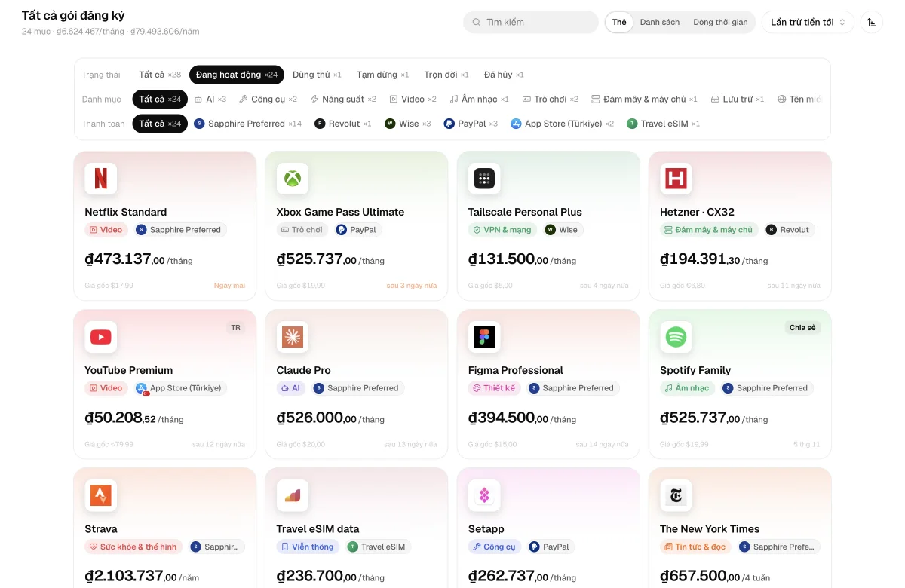Click the VPN & mạng tag on Tailscale

pos(503,230)
